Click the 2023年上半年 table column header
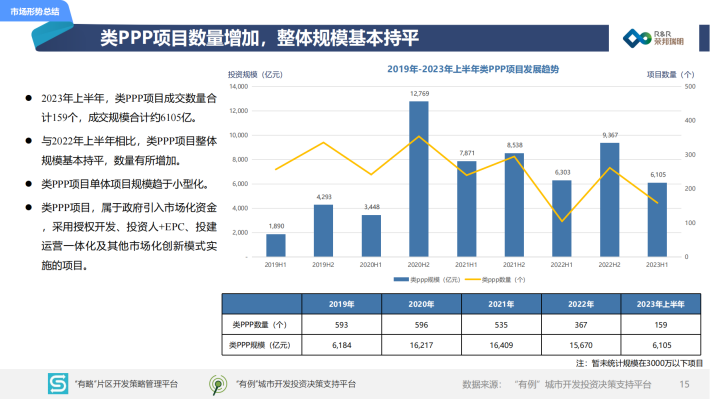Viewport: 710px width, 399px height. click(x=661, y=304)
